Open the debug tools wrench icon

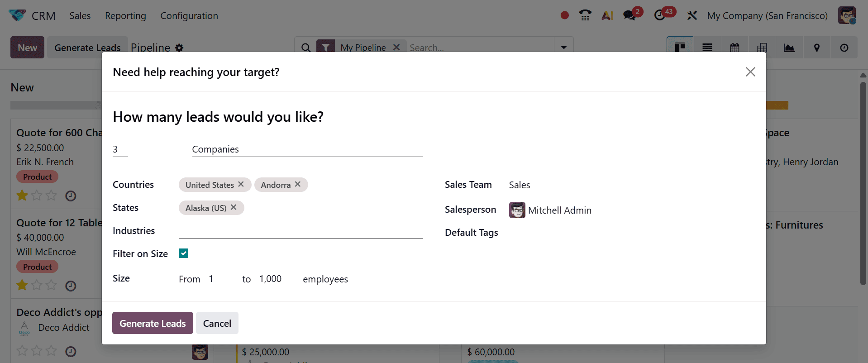click(692, 15)
